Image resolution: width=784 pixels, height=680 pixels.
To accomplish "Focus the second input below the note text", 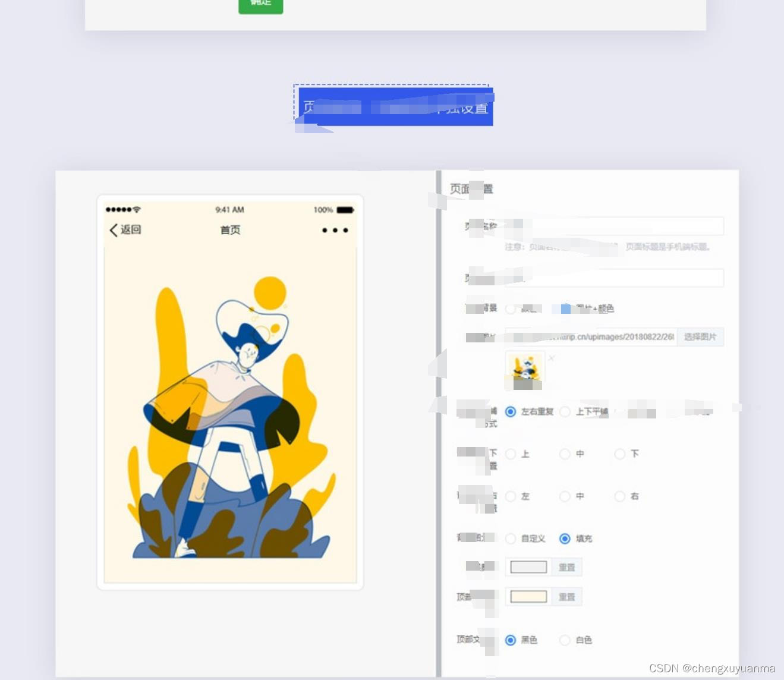I will click(614, 278).
